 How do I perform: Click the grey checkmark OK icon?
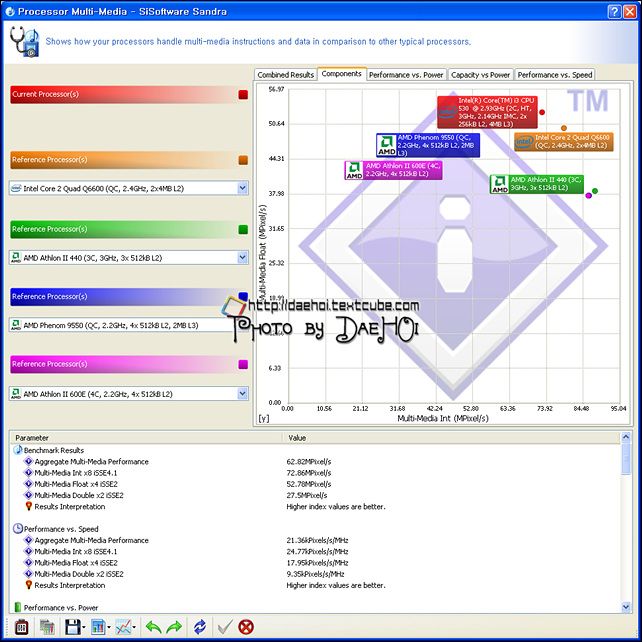pos(225,627)
